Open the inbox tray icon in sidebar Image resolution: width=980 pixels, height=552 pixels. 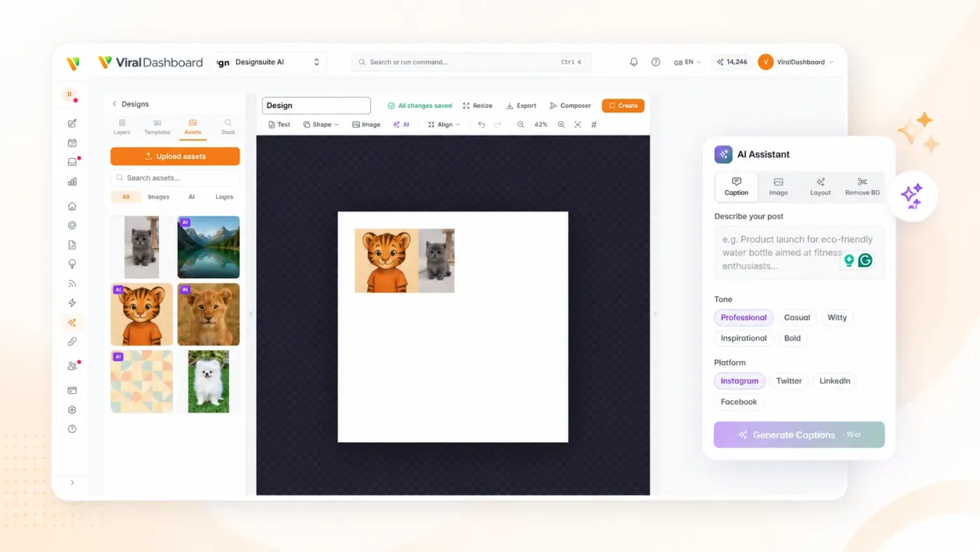point(72,162)
